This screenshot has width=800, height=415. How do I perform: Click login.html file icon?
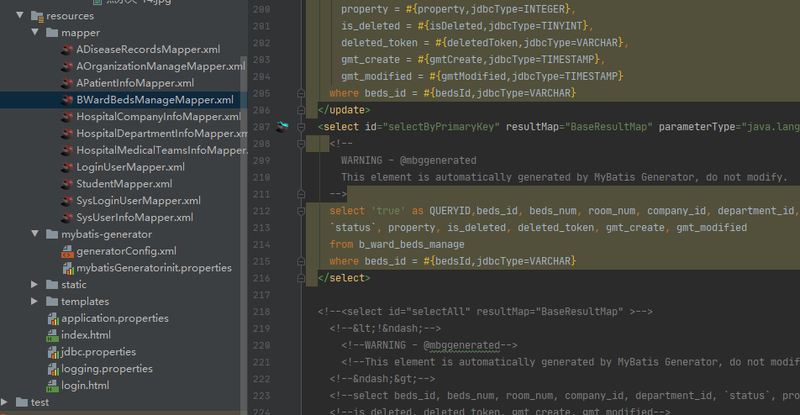52,386
